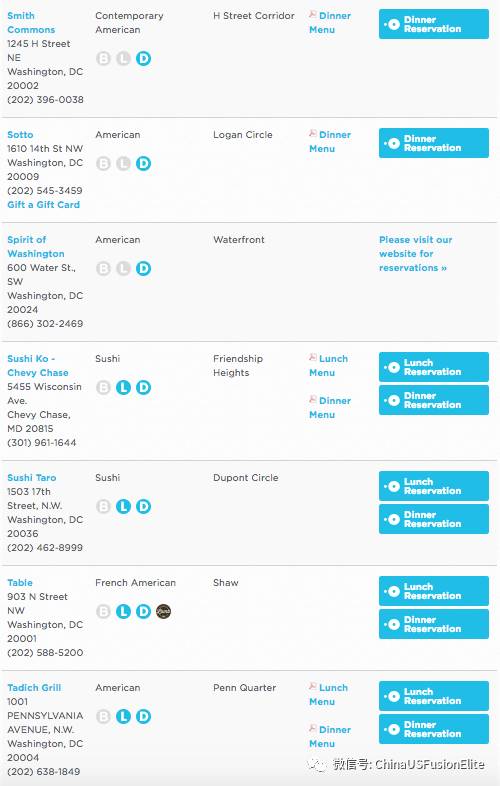Click the dinner 'D' icon for Tadich Grill
This screenshot has width=500, height=786.
[143, 716]
